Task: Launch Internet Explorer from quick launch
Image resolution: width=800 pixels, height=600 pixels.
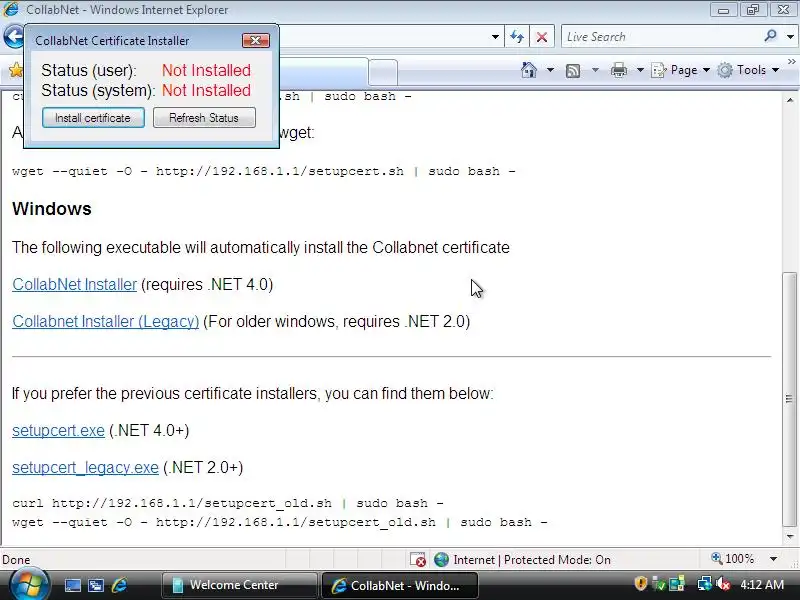Action: point(119,585)
